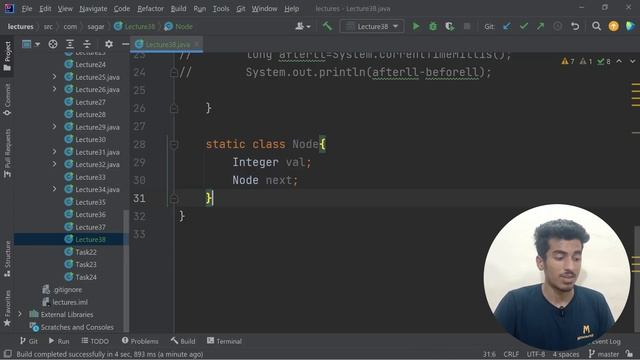The image size is (640, 360).
Task: Start debugging with the bug icon
Action: [x=433, y=27]
